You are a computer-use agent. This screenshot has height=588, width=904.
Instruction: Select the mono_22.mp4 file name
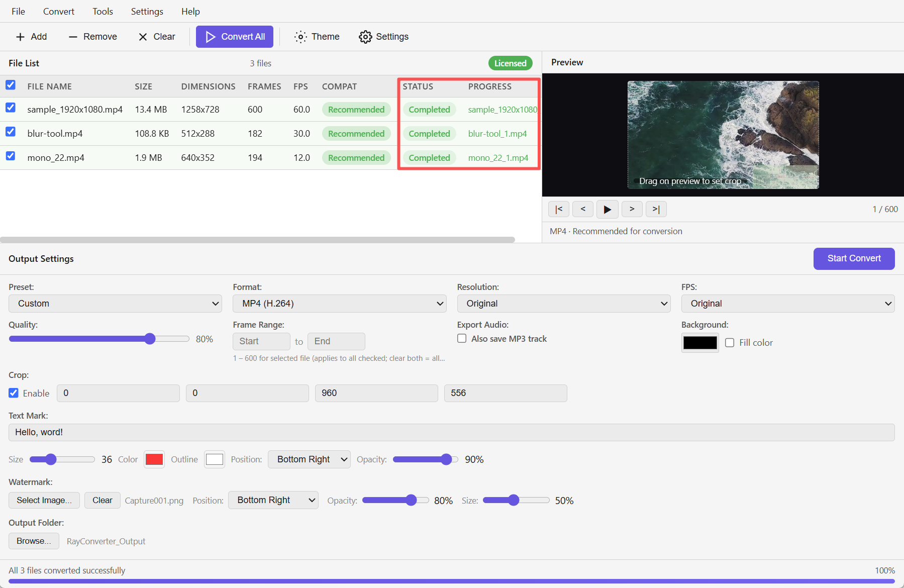(56, 158)
